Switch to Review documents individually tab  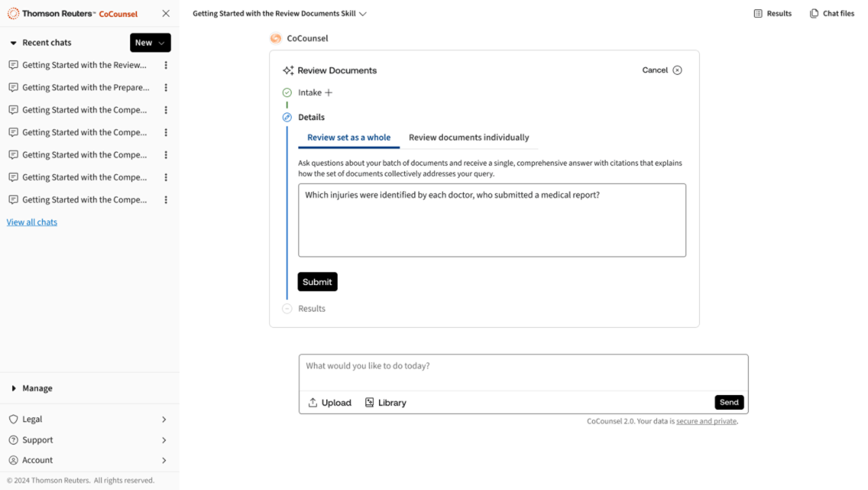[469, 138]
